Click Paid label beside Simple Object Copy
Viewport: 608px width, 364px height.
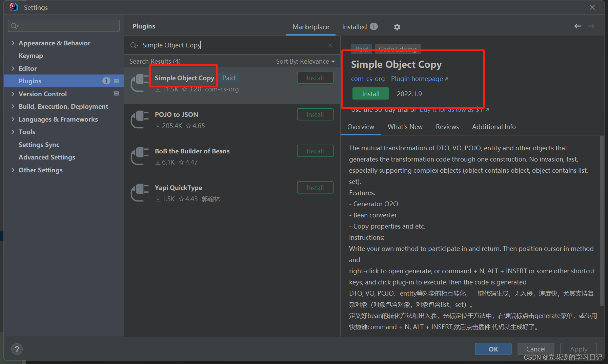229,78
